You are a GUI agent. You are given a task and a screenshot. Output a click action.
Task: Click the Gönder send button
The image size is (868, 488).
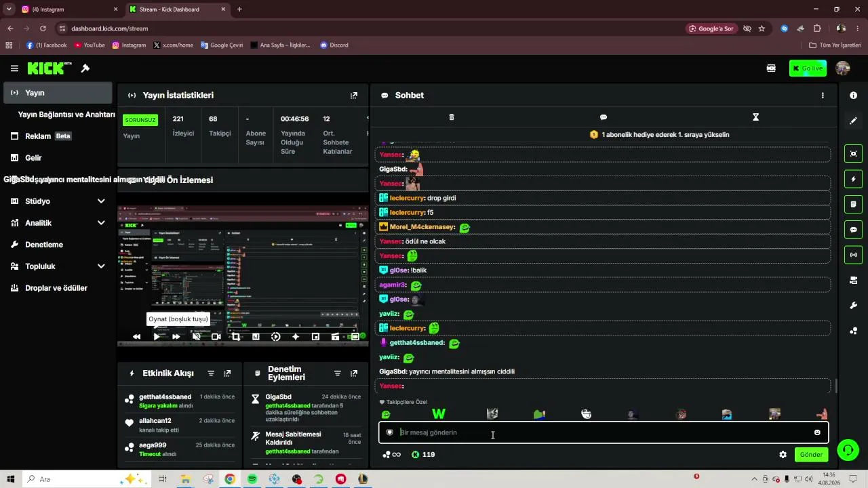pos(811,455)
